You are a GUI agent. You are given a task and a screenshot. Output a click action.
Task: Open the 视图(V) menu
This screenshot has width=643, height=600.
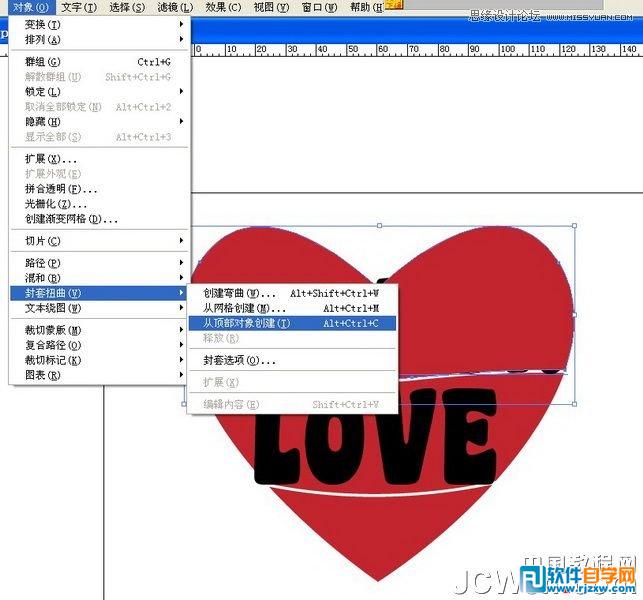point(271,7)
